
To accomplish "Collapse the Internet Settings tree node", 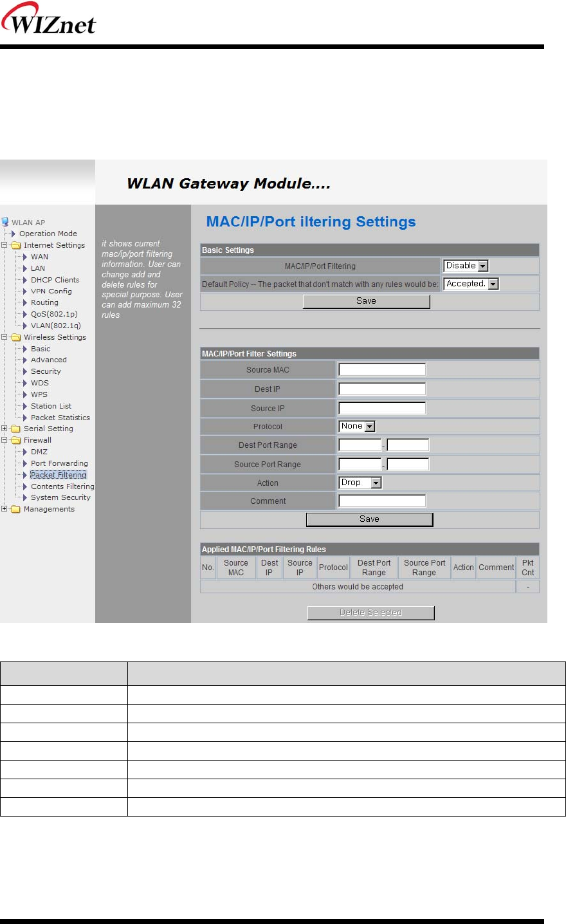I will tap(5, 245).
